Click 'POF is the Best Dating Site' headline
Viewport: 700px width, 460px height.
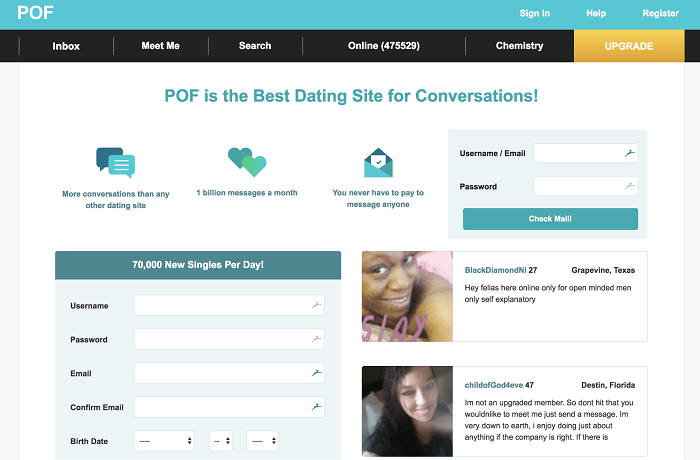coord(351,96)
